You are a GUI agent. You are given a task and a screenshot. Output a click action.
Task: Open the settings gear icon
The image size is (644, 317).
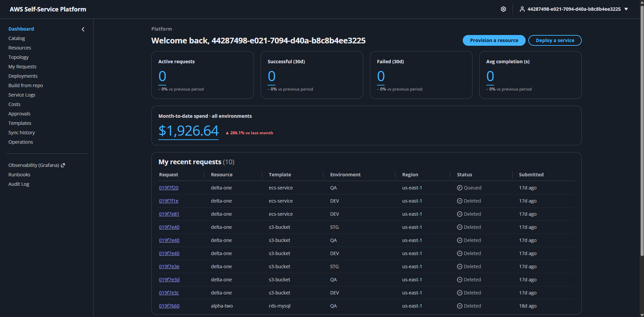point(503,9)
